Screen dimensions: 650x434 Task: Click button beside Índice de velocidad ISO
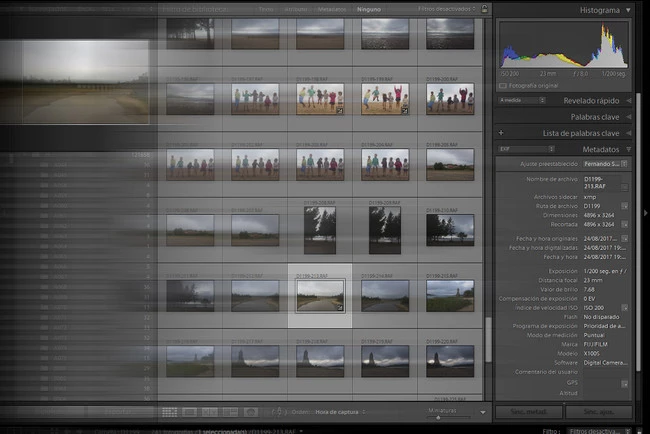click(624, 307)
